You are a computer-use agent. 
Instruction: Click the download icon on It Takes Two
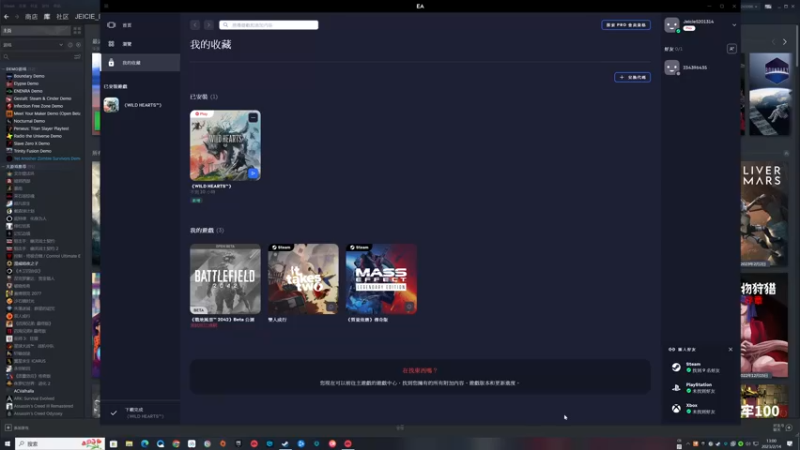click(331, 307)
